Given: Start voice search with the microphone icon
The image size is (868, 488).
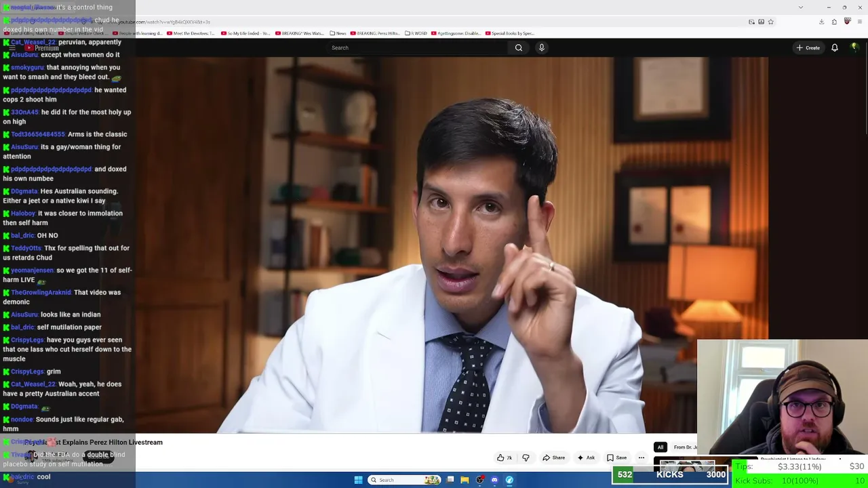Looking at the screenshot, I should 541,47.
